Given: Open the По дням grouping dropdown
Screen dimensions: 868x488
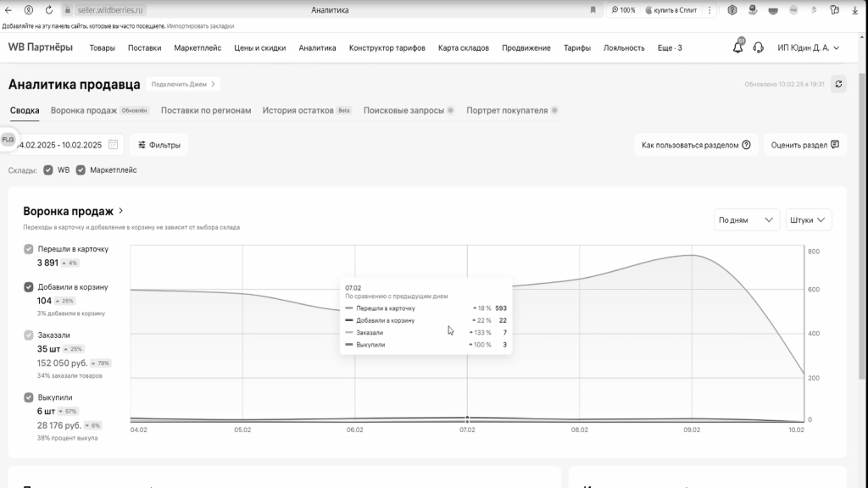Looking at the screenshot, I should point(746,219).
